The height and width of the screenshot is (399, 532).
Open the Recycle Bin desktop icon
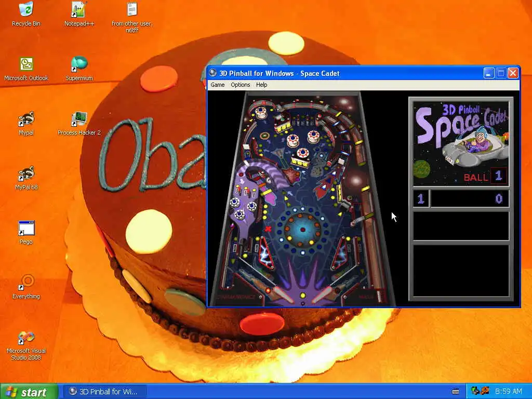26,14
